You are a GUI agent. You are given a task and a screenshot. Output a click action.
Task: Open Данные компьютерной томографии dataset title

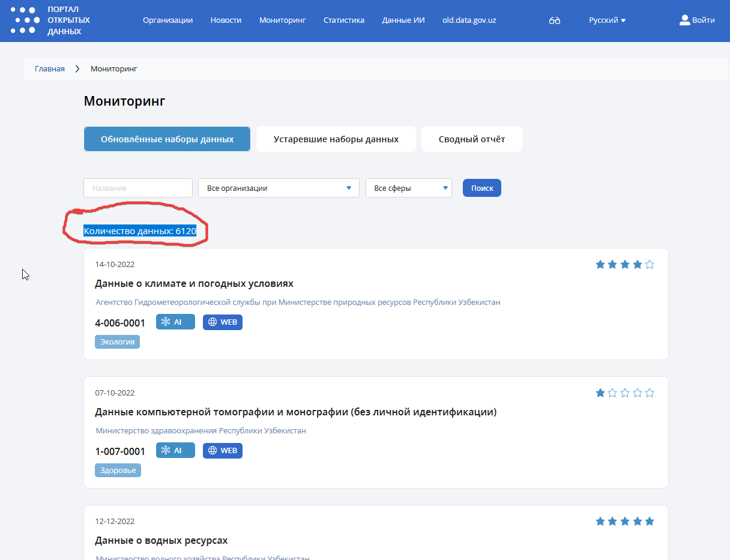pyautogui.click(x=295, y=412)
